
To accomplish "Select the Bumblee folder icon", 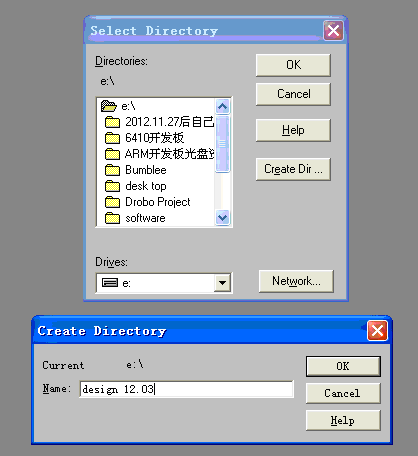I will (112, 170).
